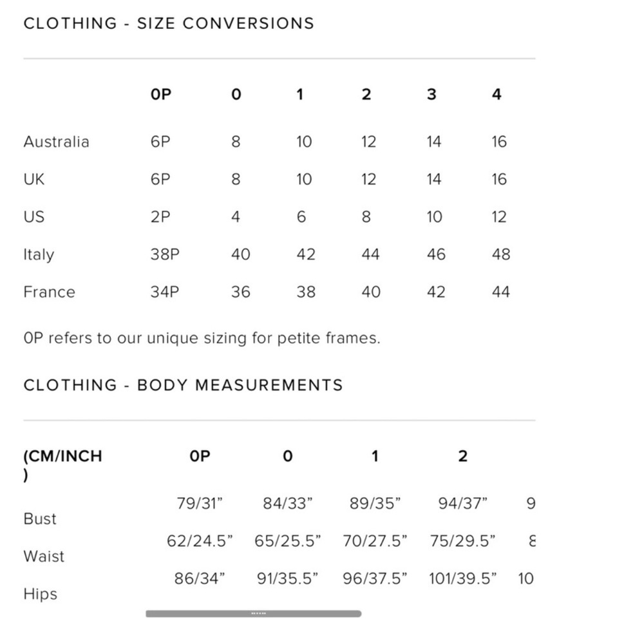
Task: Click the (CM/INCH) table header
Action: (x=63, y=466)
